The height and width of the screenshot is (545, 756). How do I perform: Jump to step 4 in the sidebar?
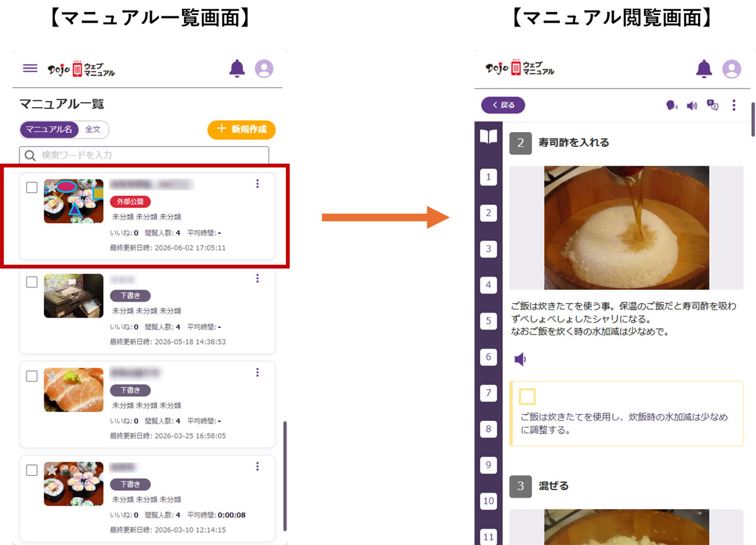488,285
